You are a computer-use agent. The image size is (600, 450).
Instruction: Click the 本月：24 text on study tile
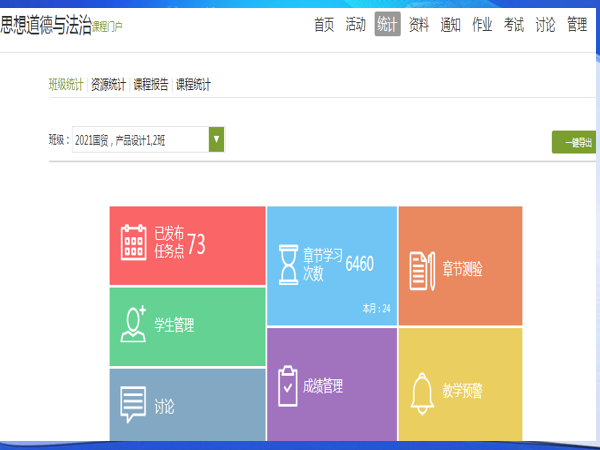[376, 308]
